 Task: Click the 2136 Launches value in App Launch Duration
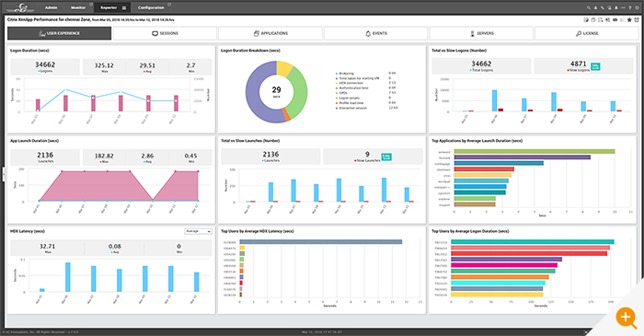(x=45, y=156)
